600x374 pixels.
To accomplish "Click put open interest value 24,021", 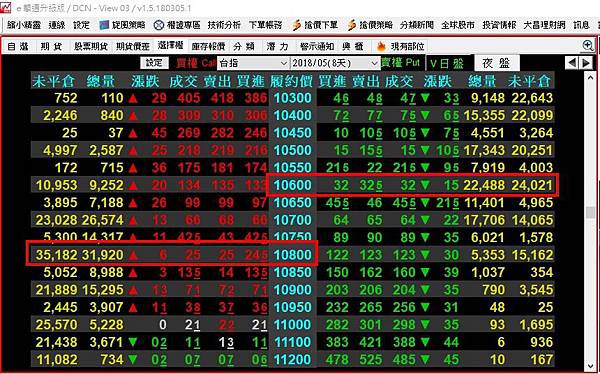I will tap(532, 186).
